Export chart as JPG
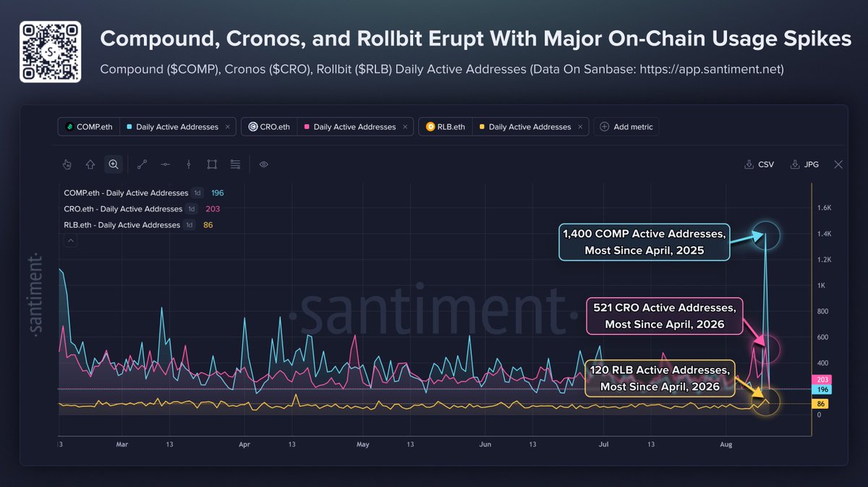Screen dimensions: 868x487 tap(805, 164)
